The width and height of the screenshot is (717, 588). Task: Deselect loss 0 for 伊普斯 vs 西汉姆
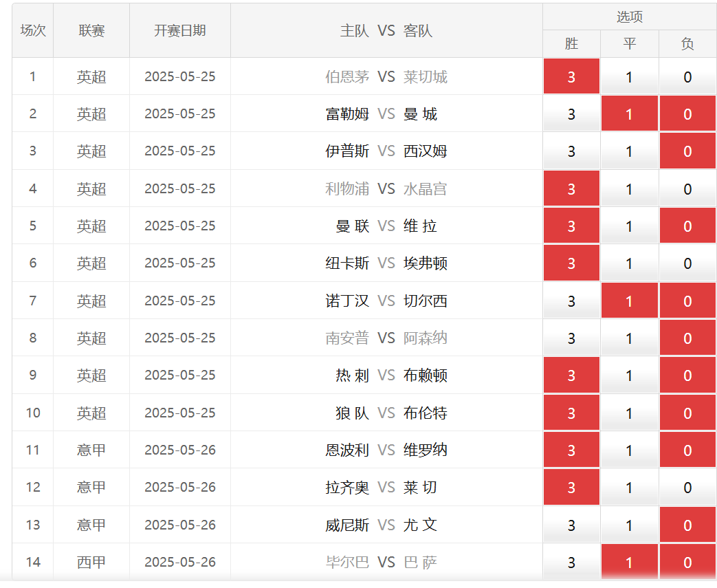point(687,151)
